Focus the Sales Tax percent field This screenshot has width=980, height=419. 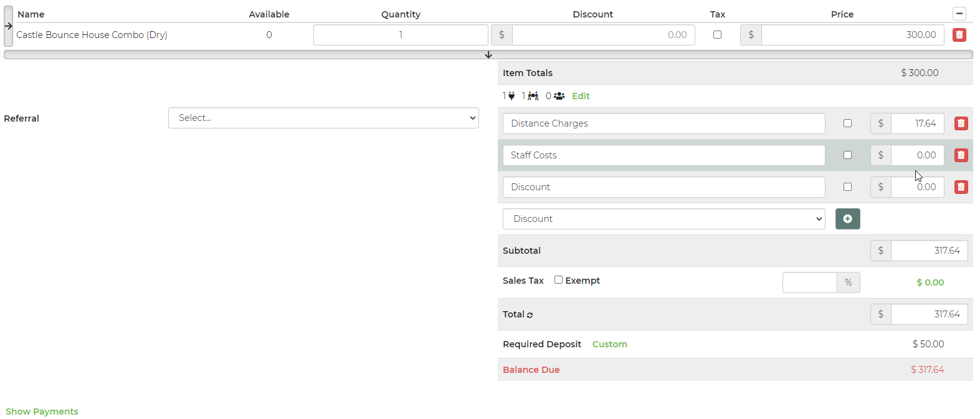pos(809,282)
